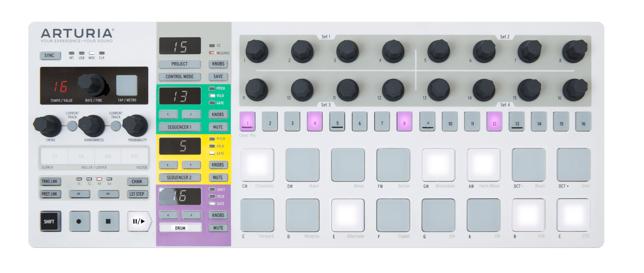Viewport: 644px width, 273px height.
Task: Click Drum section right arrow button
Action: (x=191, y=215)
